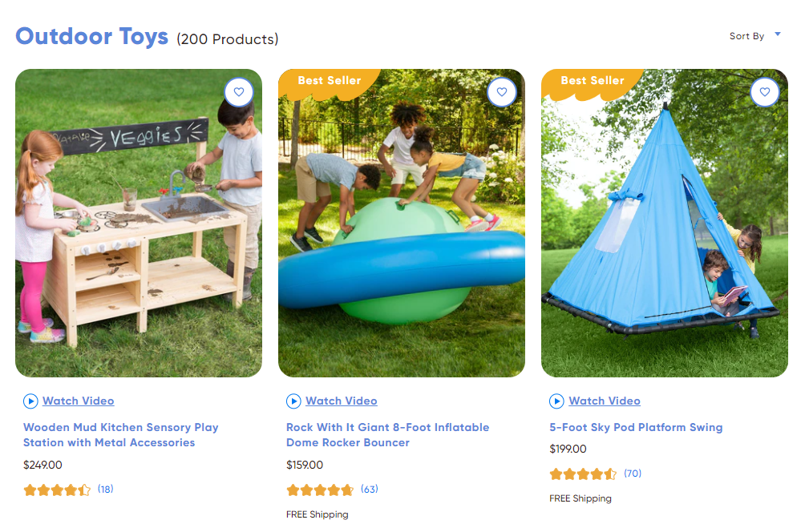This screenshot has height=532, width=805.
Task: Open Rock With It Giant Inflatable Dome title
Action: click(387, 434)
